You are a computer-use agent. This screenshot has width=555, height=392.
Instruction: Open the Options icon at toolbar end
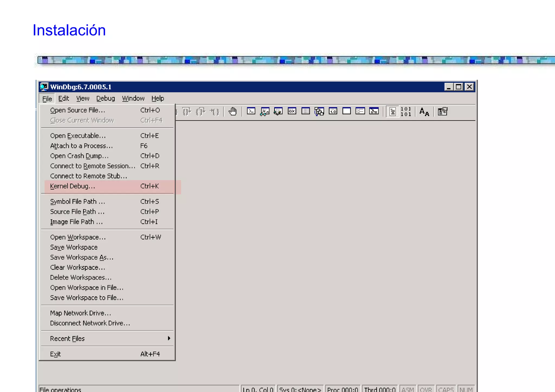click(443, 111)
